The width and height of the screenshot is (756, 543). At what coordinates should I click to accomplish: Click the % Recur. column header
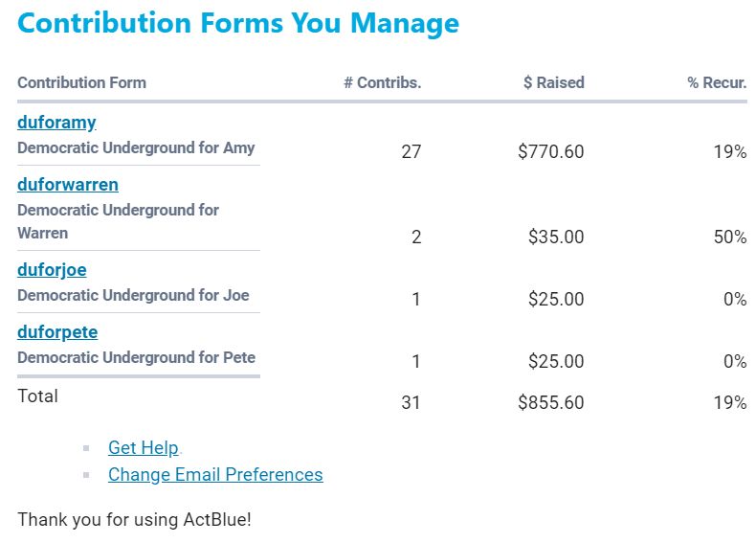(x=716, y=82)
